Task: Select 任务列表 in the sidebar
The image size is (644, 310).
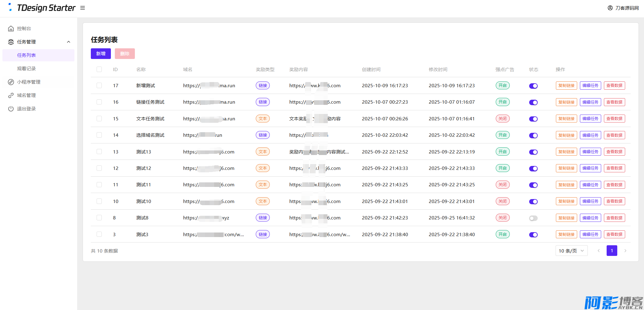Action: [x=26, y=55]
